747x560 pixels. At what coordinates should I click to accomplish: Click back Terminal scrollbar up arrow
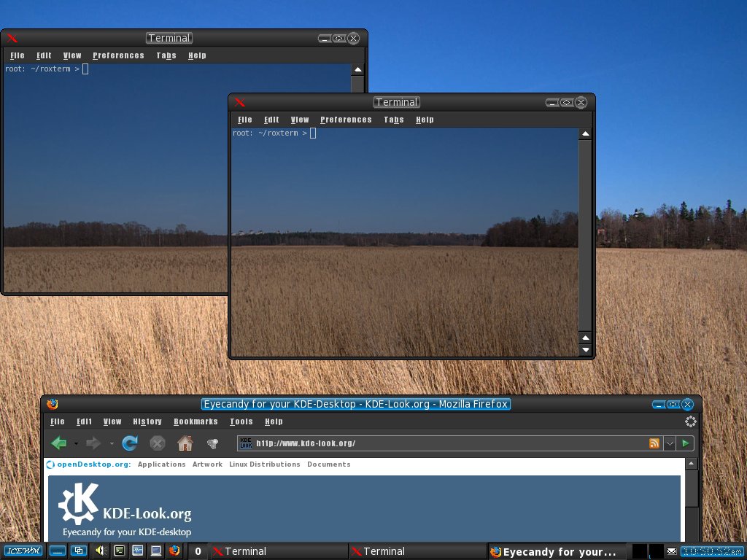(357, 69)
